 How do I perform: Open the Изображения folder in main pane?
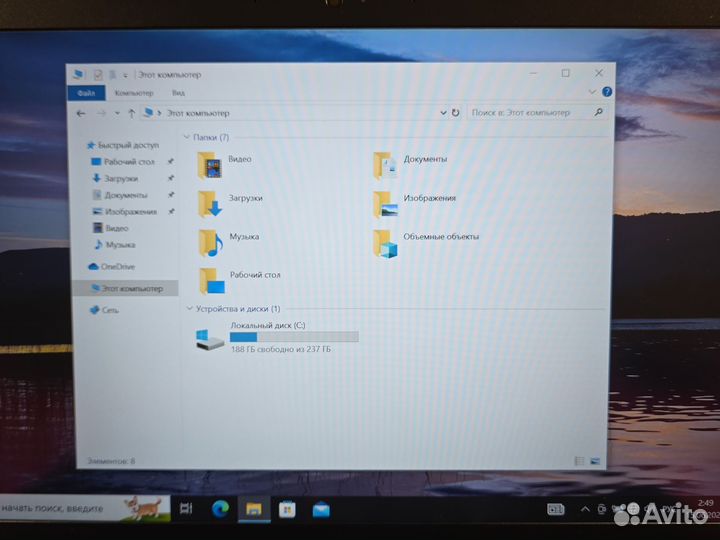pos(415,203)
